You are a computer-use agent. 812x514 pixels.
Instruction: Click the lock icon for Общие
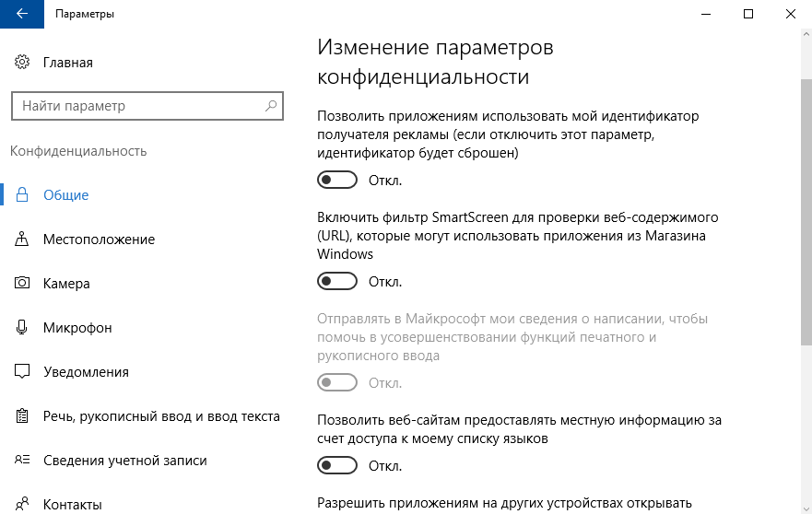tap(22, 195)
